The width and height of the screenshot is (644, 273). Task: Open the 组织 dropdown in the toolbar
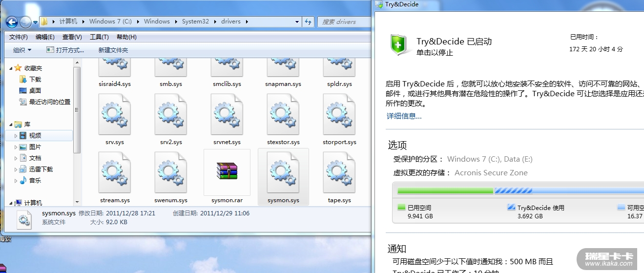(22, 50)
